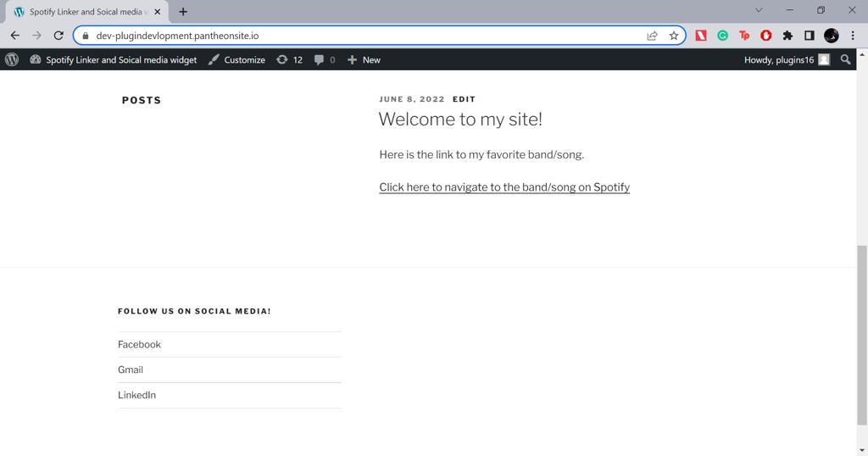868x456 pixels.
Task: Click the scrollbar down arrow
Action: coord(862,450)
